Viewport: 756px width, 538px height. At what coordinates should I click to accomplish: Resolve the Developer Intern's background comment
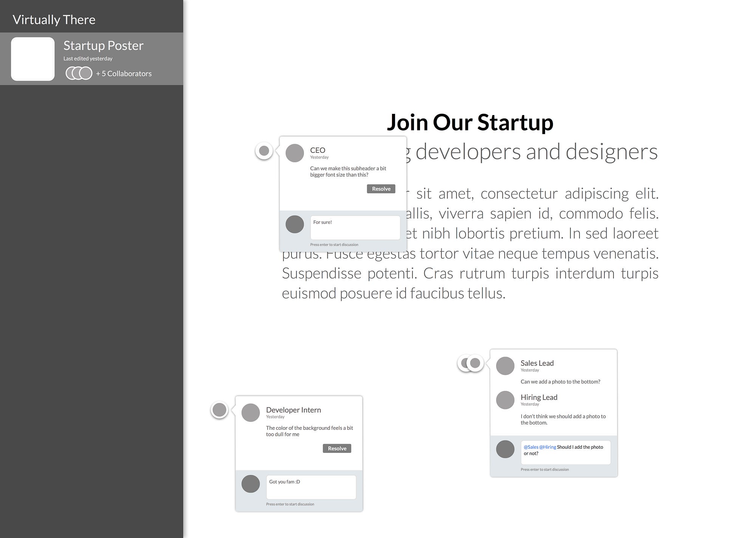click(x=337, y=448)
